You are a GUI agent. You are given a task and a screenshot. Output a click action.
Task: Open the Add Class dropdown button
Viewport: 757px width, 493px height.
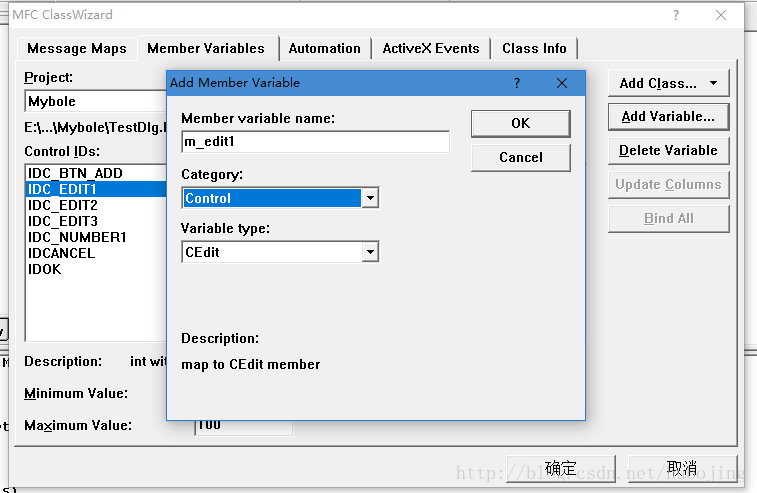point(668,83)
